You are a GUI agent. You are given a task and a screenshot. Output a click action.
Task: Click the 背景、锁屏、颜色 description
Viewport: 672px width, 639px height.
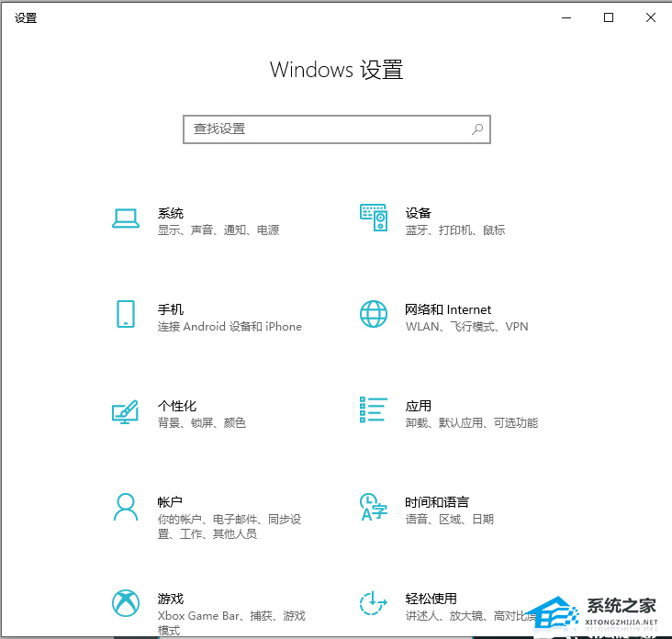tap(201, 423)
